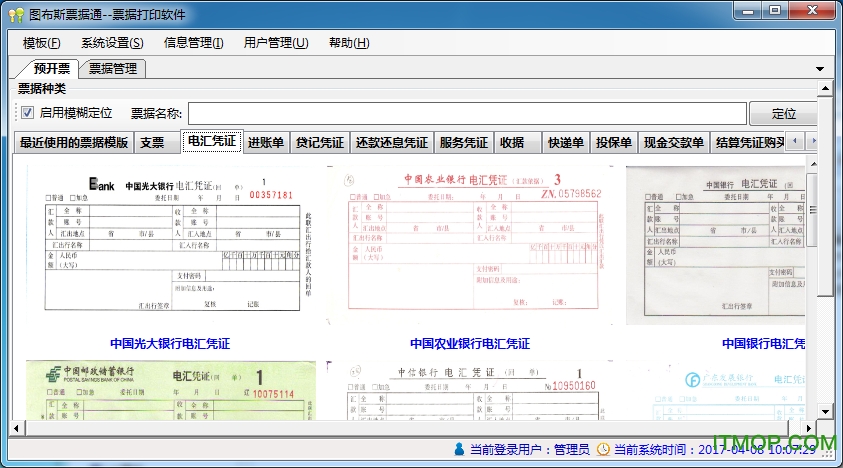This screenshot has width=843, height=468.
Task: Toggle the 启用模糊定位 checkbox
Action: pos(27,113)
